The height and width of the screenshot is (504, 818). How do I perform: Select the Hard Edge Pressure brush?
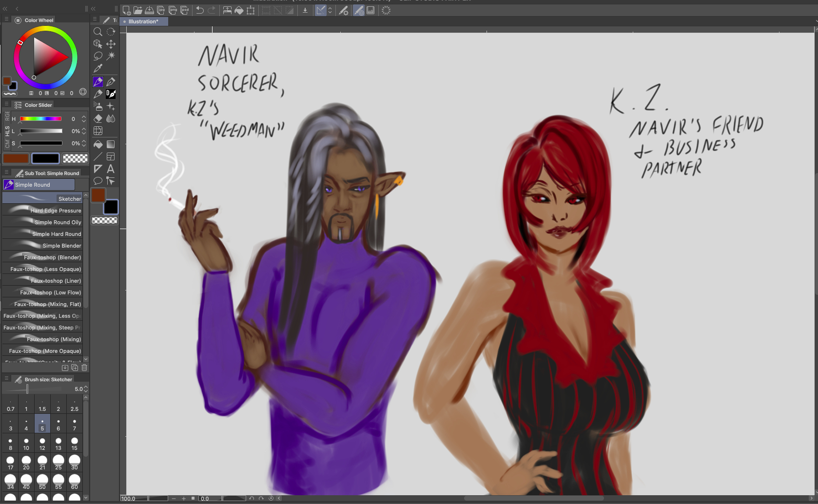tap(43, 211)
